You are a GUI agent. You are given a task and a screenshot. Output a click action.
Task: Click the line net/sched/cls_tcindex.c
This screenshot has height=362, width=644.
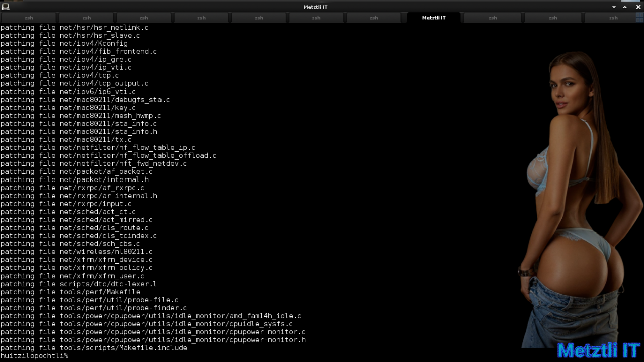78,236
